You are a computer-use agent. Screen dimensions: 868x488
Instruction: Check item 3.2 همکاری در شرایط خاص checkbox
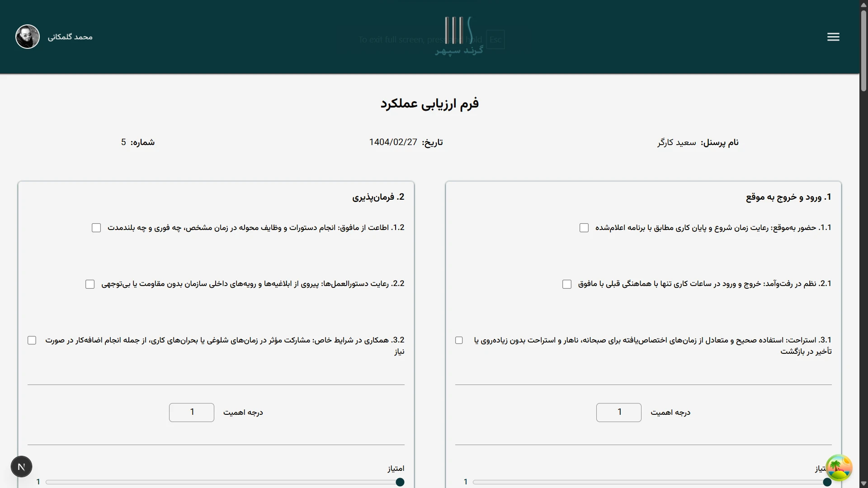32,340
